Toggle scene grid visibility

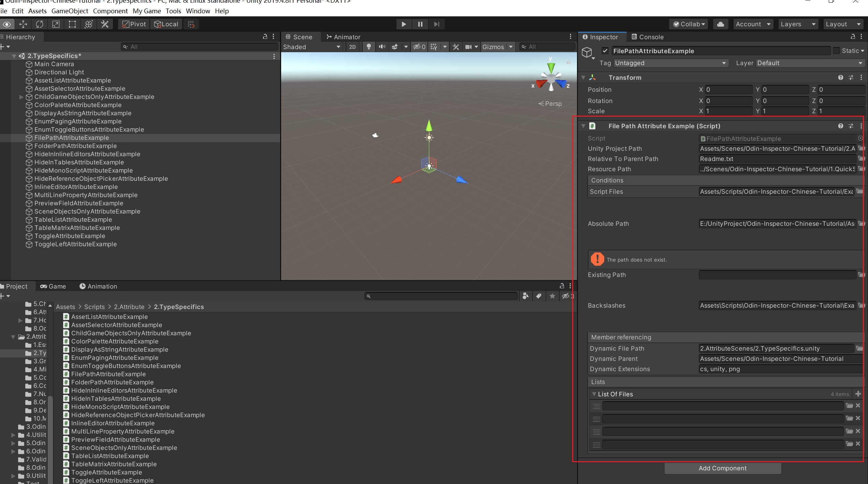click(434, 47)
